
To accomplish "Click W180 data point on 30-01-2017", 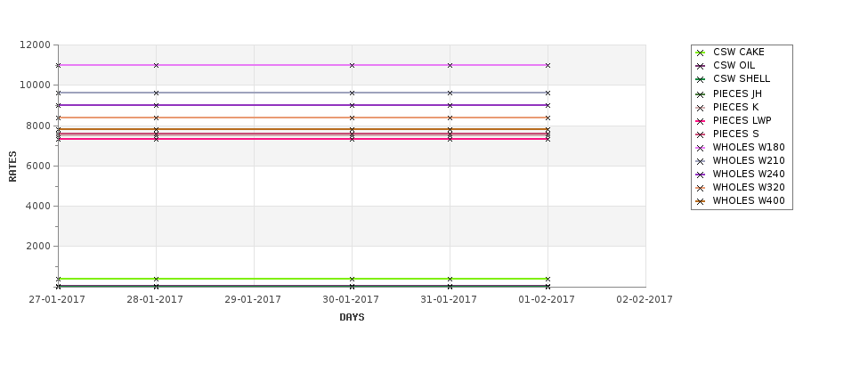I will pos(352,65).
